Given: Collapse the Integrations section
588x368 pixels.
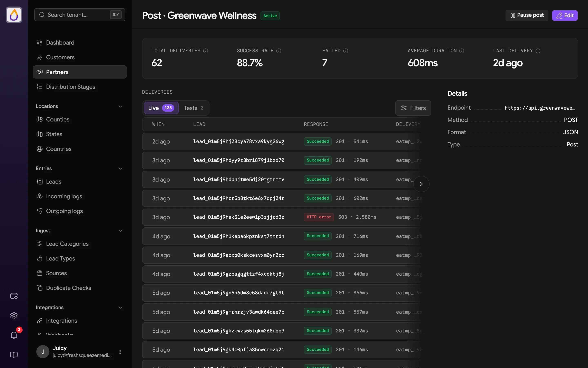Looking at the screenshot, I should (120, 308).
